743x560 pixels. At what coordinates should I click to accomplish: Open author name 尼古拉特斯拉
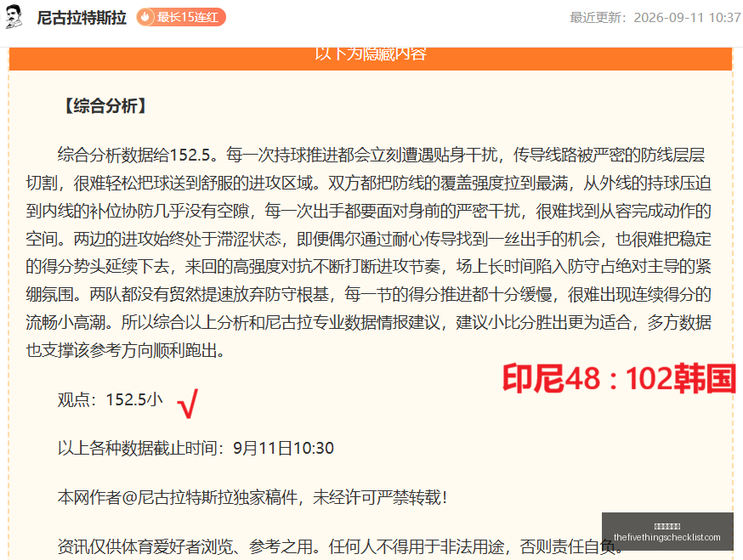point(82,18)
